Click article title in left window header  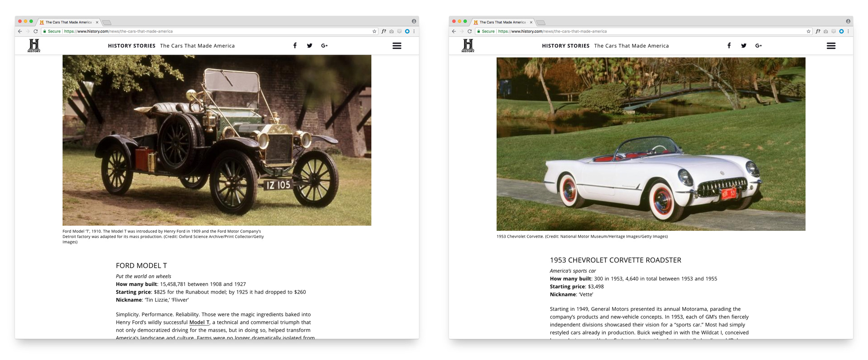pyautogui.click(x=198, y=46)
